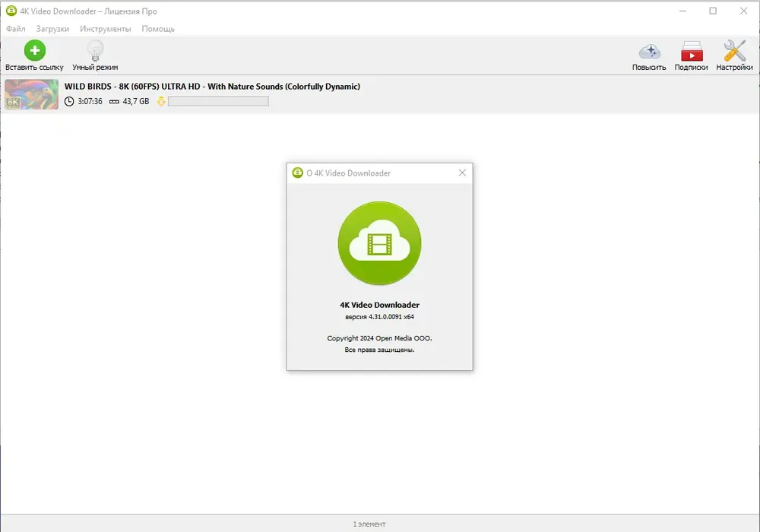Click the green Paste Link plus icon
Viewport: 760px width, 532px height.
pyautogui.click(x=34, y=50)
